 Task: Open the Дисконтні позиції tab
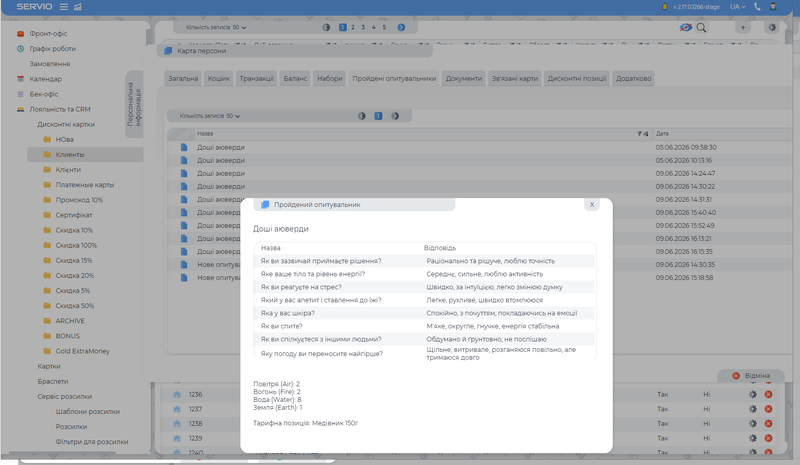click(x=577, y=78)
